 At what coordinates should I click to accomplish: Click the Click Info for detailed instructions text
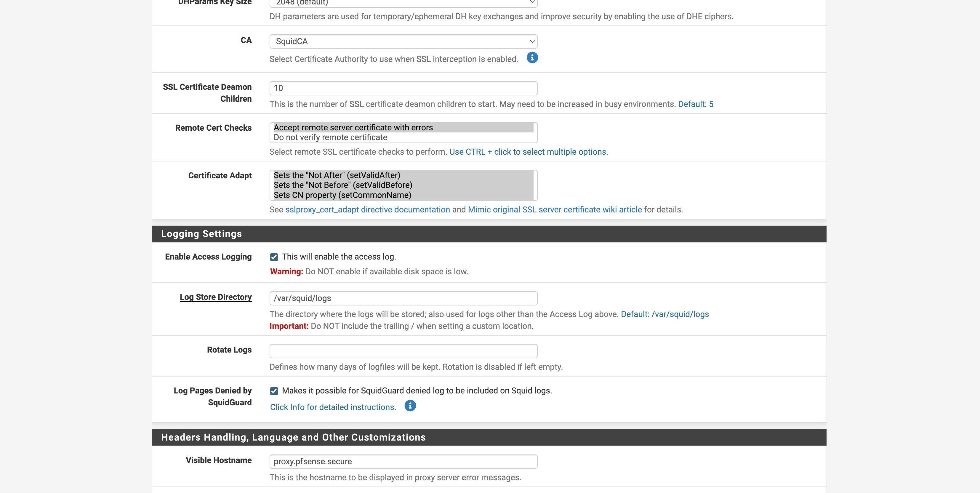pyautogui.click(x=333, y=407)
